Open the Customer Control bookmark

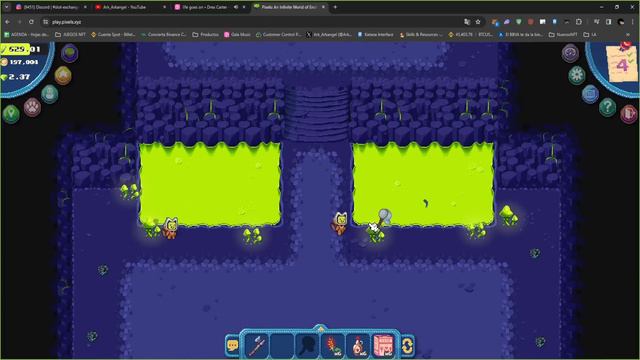[x=278, y=35]
